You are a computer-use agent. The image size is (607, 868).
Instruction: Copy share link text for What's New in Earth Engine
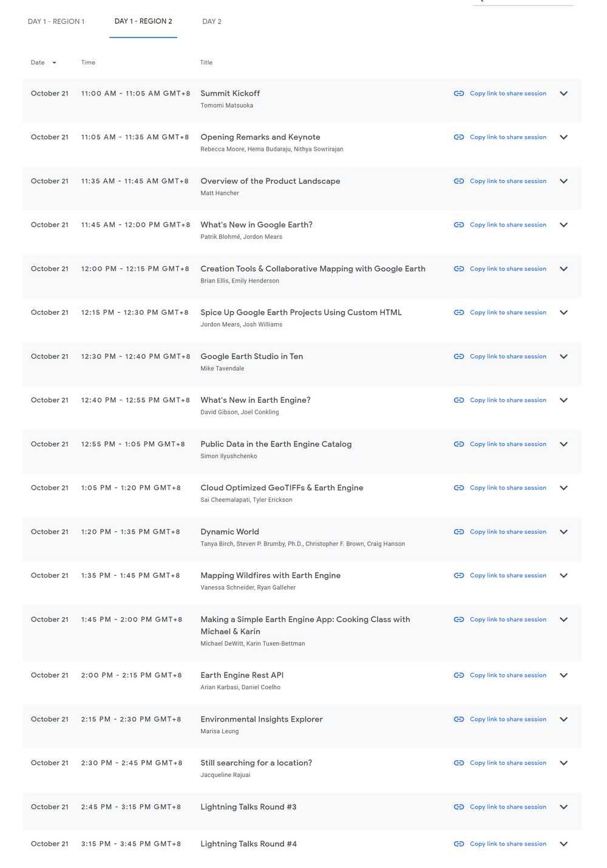tap(507, 400)
